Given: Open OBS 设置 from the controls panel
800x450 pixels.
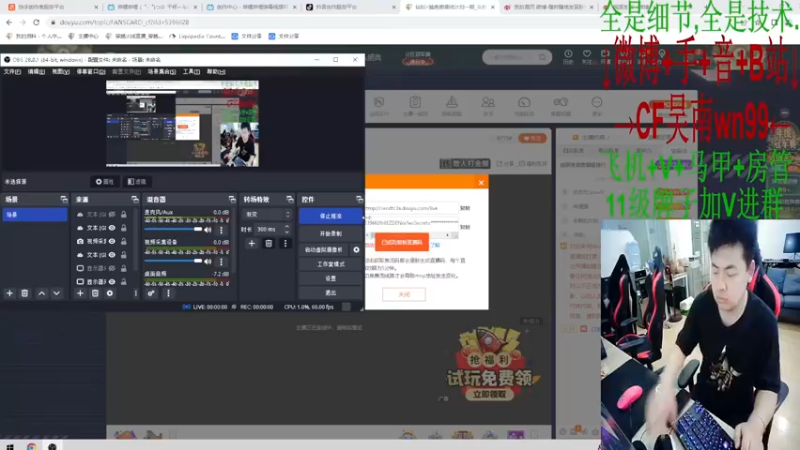Looking at the screenshot, I should coord(331,279).
